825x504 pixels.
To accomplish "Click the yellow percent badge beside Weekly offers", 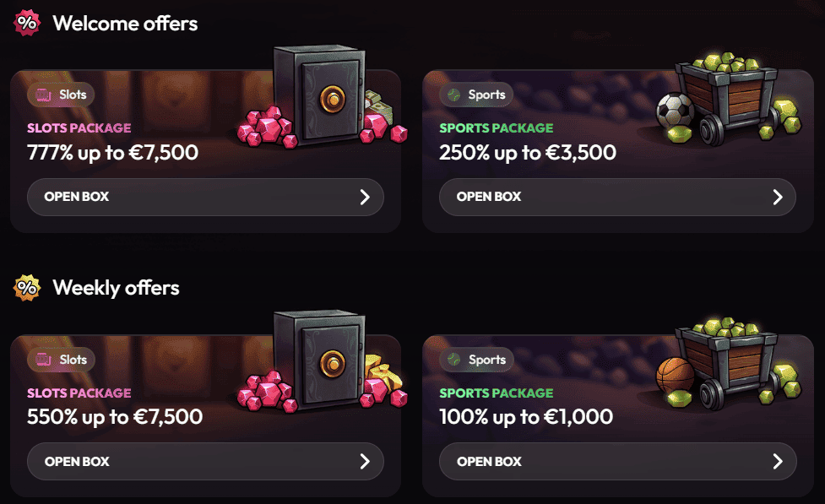I will [x=25, y=287].
